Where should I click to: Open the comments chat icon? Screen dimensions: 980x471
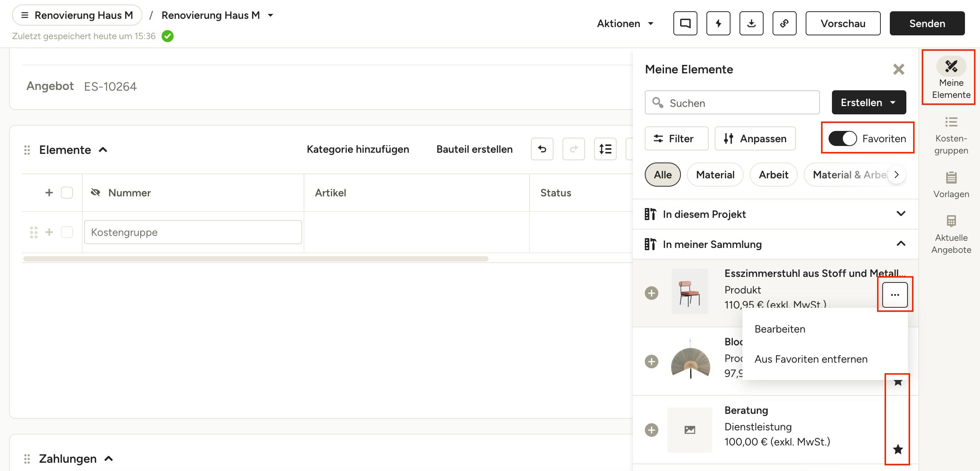(x=685, y=24)
